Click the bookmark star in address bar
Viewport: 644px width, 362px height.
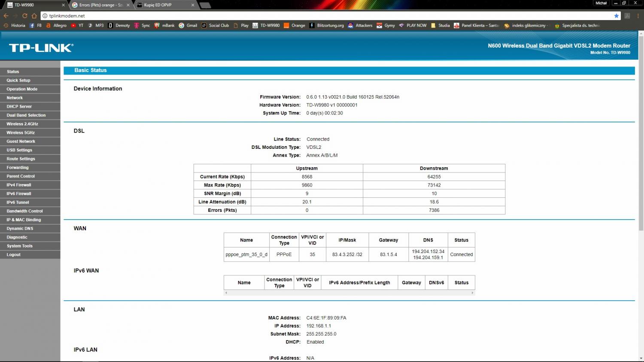click(x=617, y=16)
